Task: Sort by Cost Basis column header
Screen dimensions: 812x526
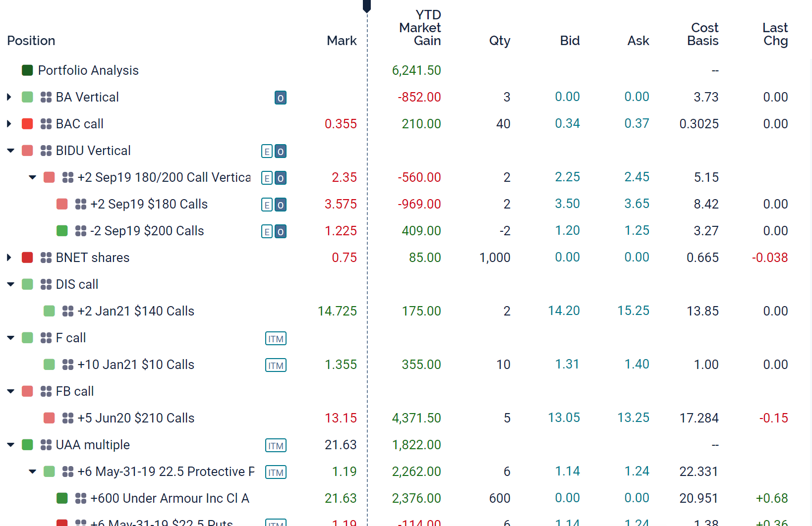Action: [x=703, y=34]
